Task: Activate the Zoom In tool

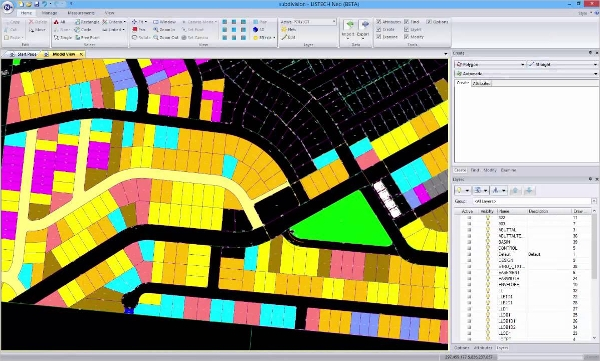Action: pyautogui.click(x=165, y=29)
